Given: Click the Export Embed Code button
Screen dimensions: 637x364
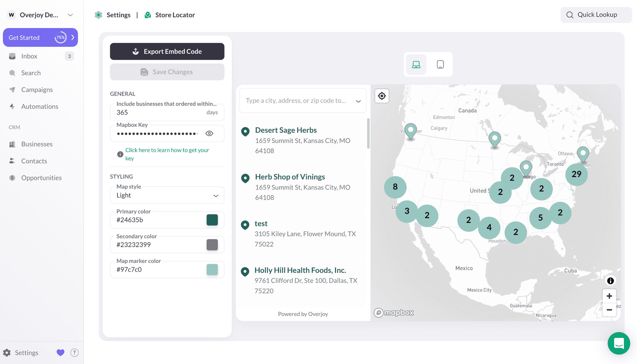Looking at the screenshot, I should 167,51.
